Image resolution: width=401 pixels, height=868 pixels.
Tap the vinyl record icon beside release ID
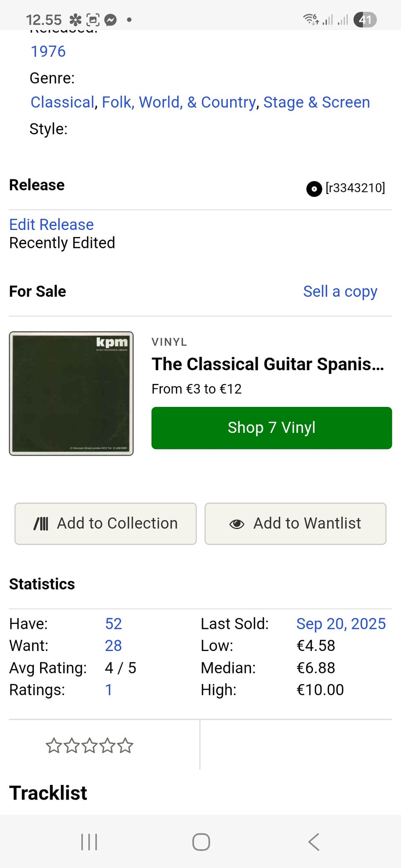314,189
